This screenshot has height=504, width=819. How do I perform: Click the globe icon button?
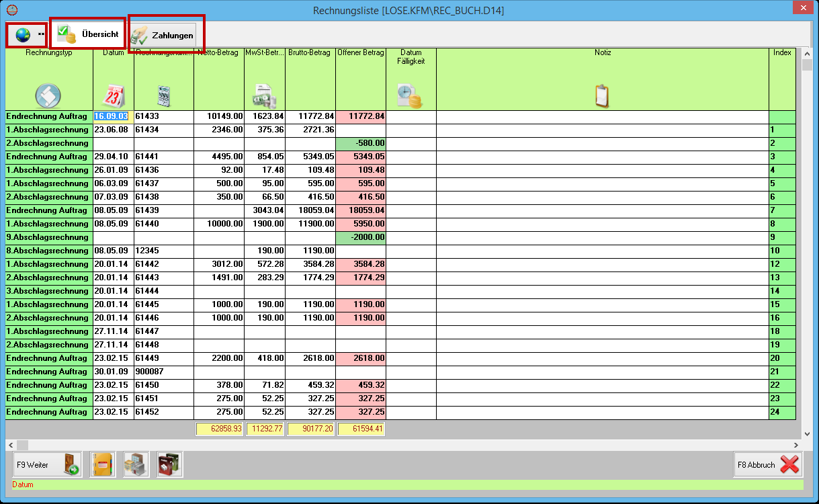click(x=26, y=34)
